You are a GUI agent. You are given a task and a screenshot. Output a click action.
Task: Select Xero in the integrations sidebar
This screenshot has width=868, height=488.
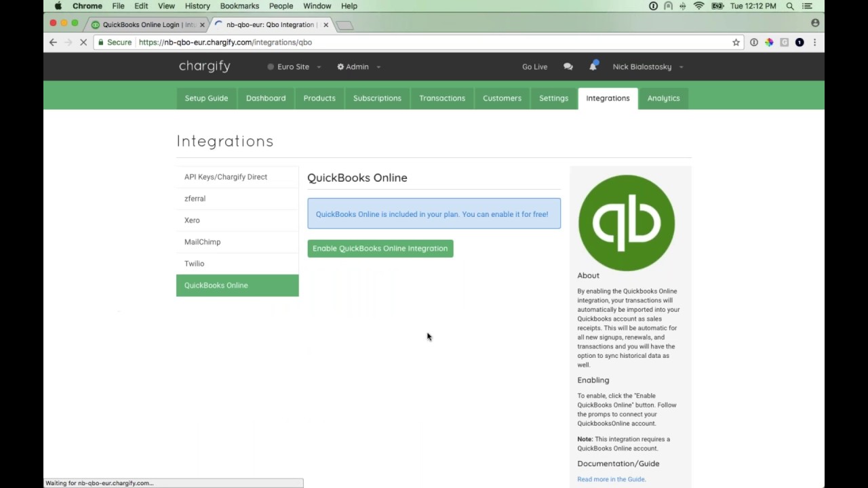192,220
